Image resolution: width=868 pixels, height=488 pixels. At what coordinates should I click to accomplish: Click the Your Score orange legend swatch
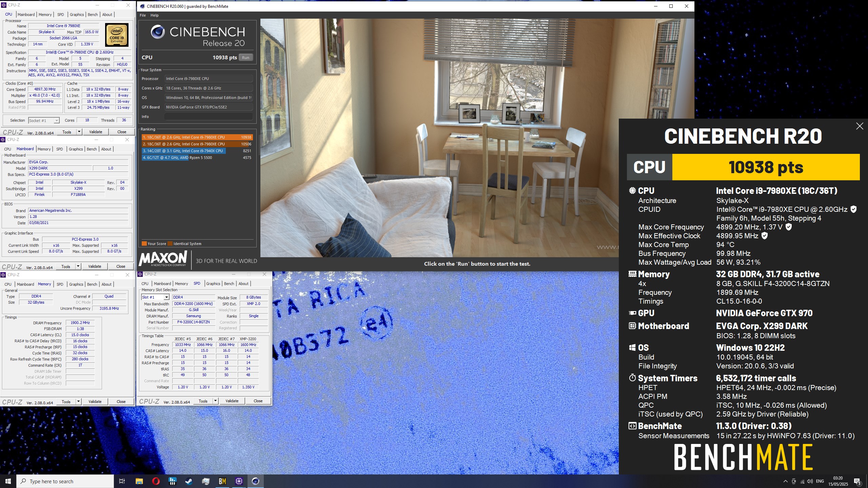click(x=144, y=244)
